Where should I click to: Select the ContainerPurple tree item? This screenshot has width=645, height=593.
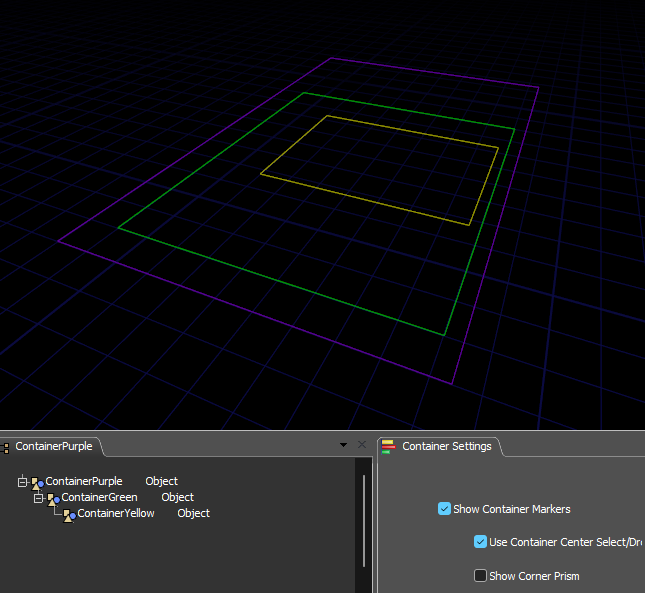(x=84, y=481)
